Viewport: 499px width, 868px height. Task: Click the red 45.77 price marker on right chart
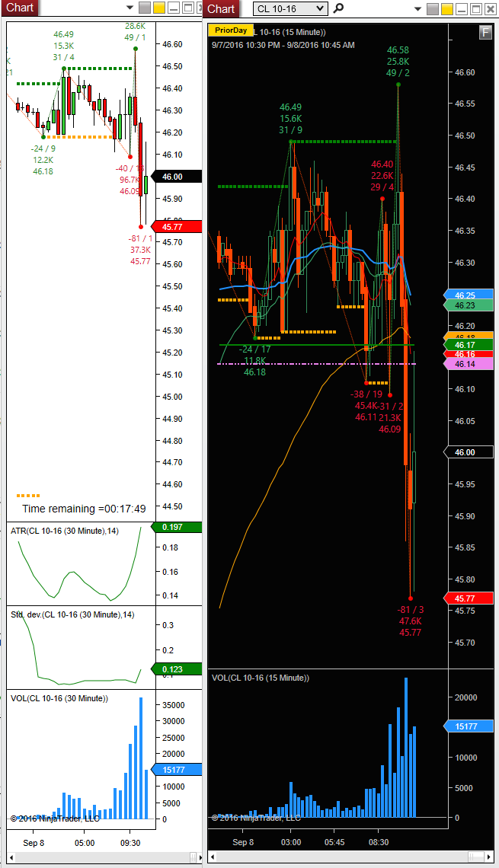click(469, 598)
